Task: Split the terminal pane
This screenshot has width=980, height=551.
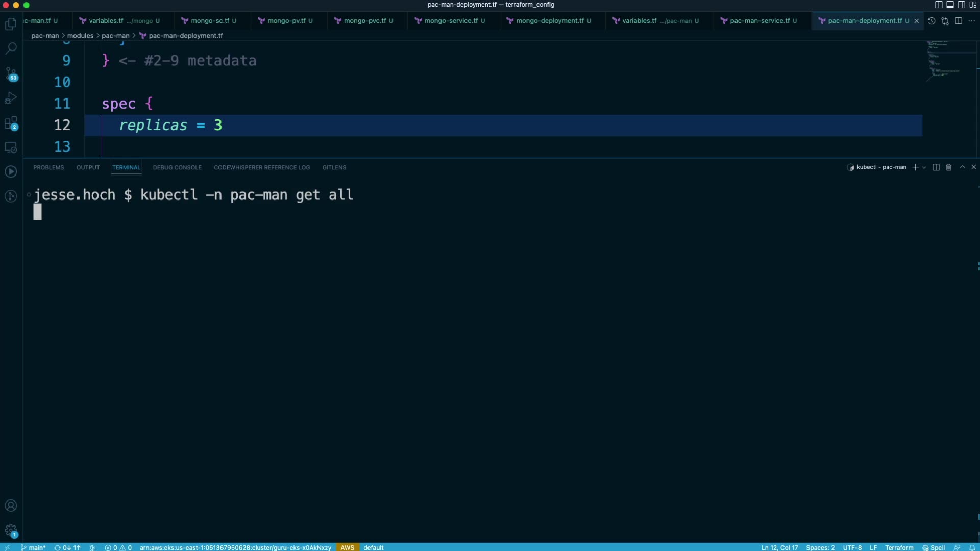Action: pyautogui.click(x=936, y=167)
